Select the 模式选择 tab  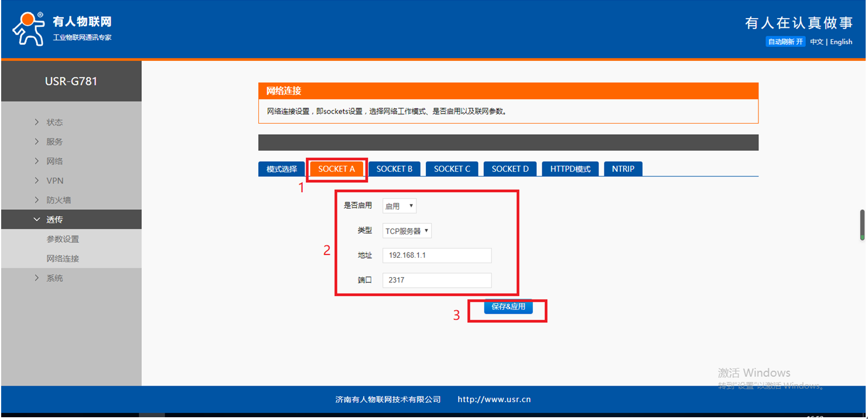click(282, 169)
